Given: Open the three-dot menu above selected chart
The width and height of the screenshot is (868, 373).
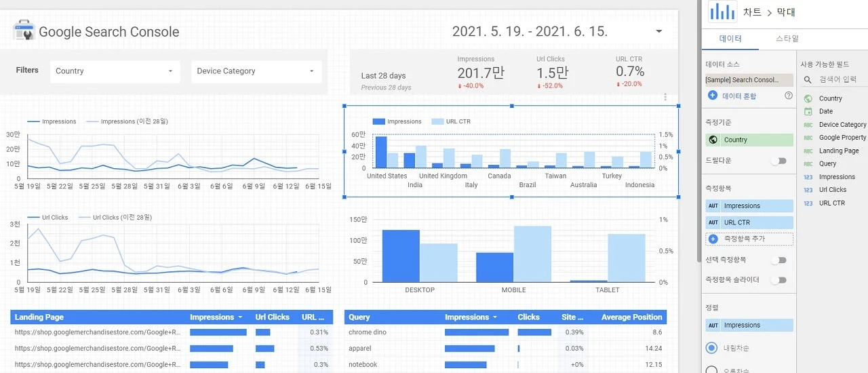Looking at the screenshot, I should (665, 98).
